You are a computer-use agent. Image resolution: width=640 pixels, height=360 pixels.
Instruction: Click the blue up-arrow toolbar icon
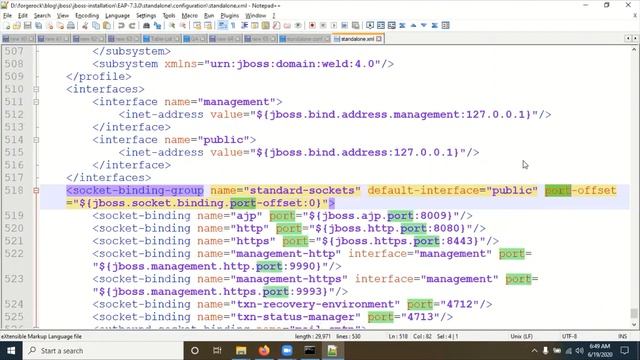pyautogui.click(x=413, y=25)
